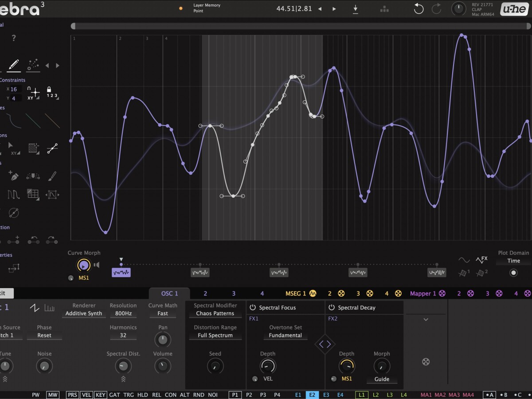This screenshot has height=399, width=532.
Task: Switch to the MSEG 1 tab
Action: pyautogui.click(x=296, y=293)
